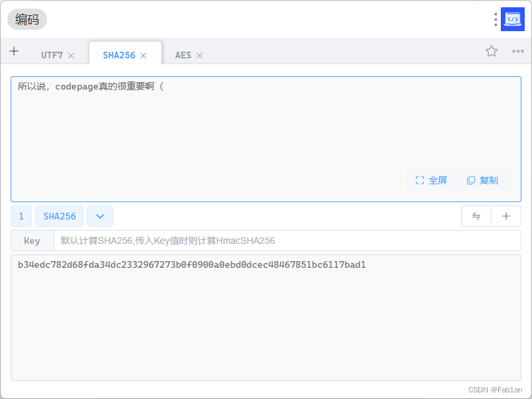Focus the Key input field
The width and height of the screenshot is (532, 399).
click(x=287, y=241)
